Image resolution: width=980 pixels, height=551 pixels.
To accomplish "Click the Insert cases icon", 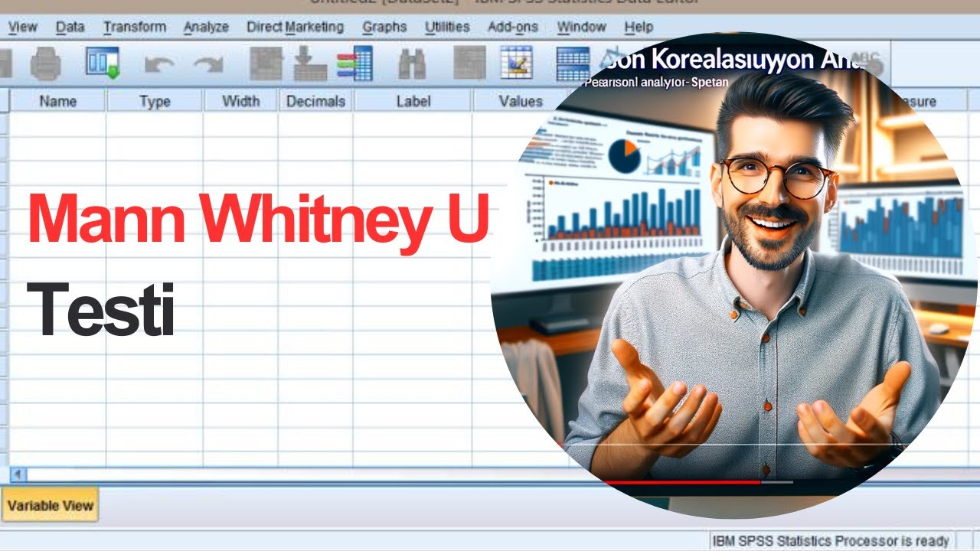I will point(469,64).
